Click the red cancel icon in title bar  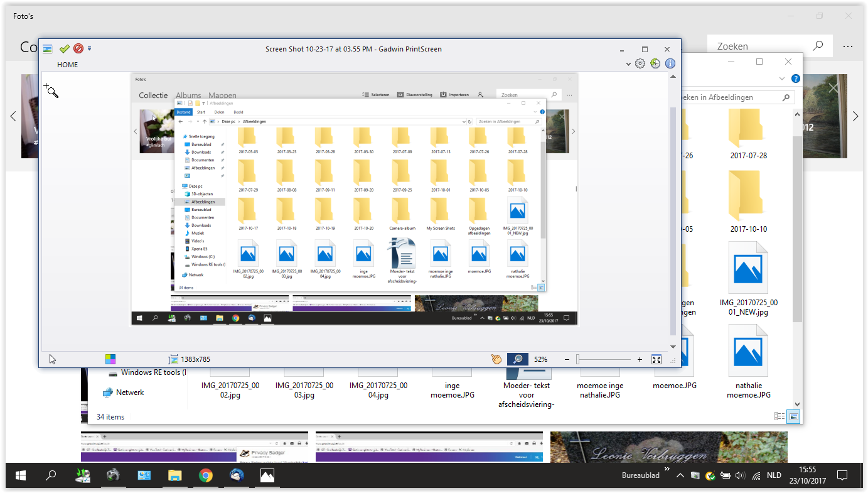click(78, 48)
